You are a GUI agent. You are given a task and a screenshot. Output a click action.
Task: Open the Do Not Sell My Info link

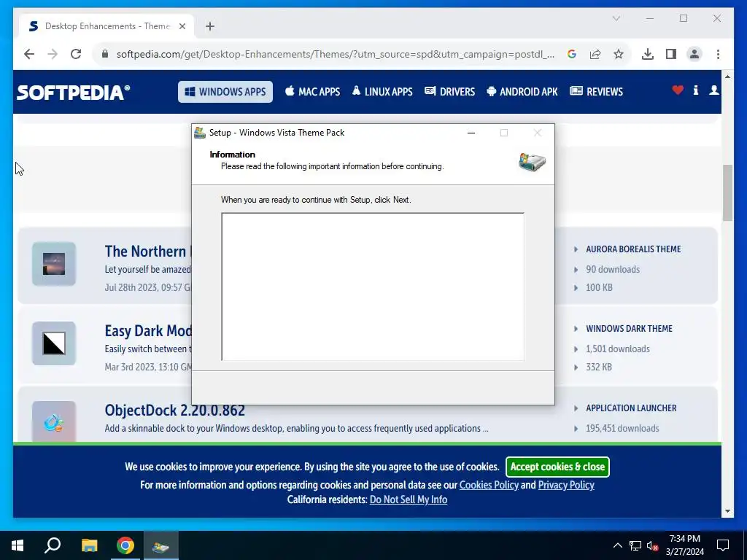tap(409, 499)
